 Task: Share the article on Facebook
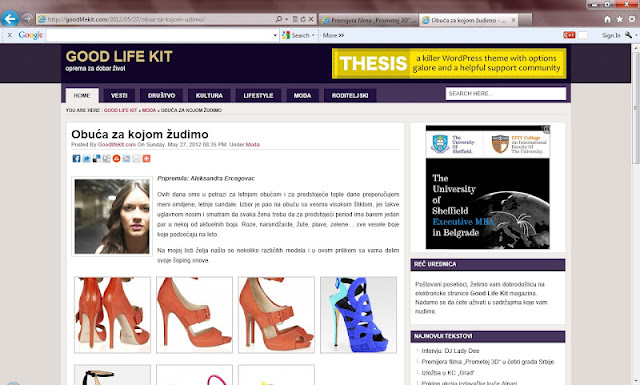[x=76, y=158]
